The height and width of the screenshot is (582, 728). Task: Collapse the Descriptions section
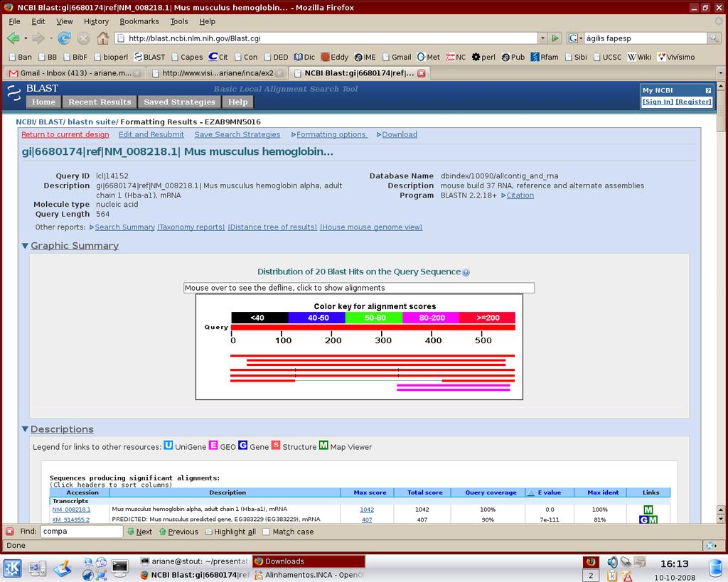25,429
